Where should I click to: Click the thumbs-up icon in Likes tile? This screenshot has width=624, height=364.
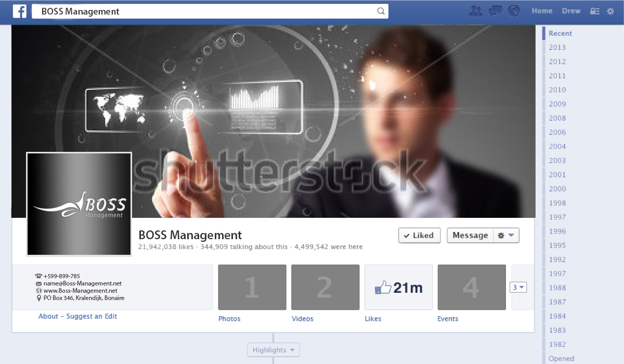383,288
